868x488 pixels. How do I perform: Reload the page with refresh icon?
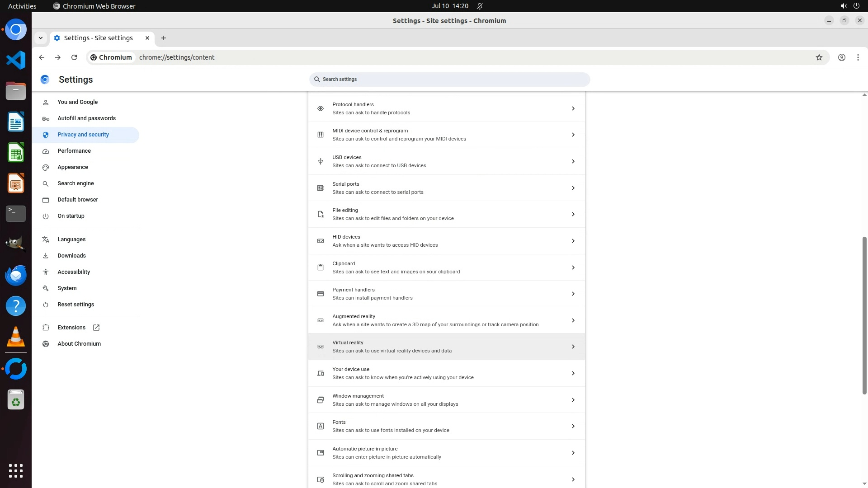click(74, 57)
